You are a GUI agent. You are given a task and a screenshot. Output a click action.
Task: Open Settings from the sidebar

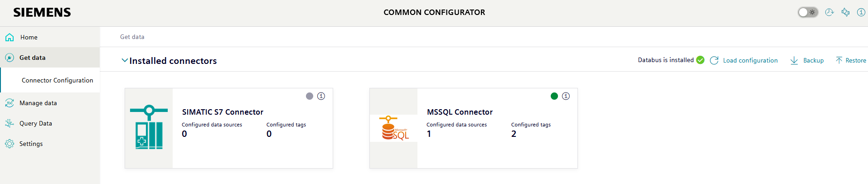31,144
